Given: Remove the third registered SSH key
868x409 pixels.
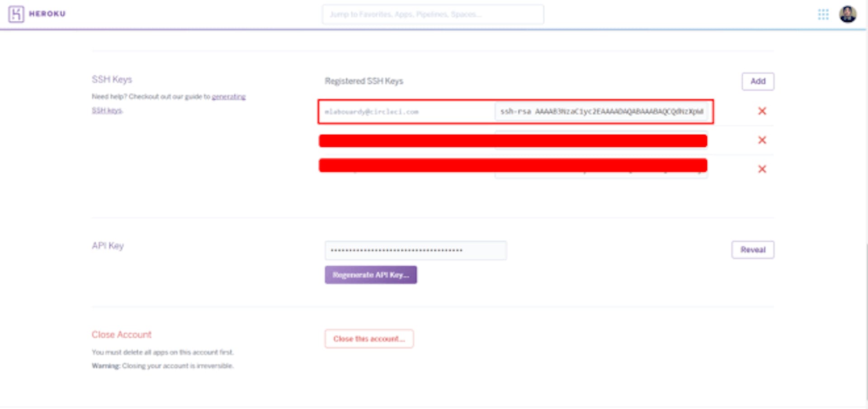Looking at the screenshot, I should pos(762,169).
